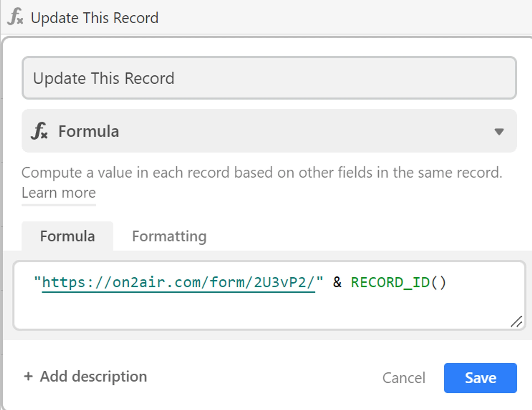The height and width of the screenshot is (410, 532).
Task: Click Add description text
Action: click(x=93, y=376)
